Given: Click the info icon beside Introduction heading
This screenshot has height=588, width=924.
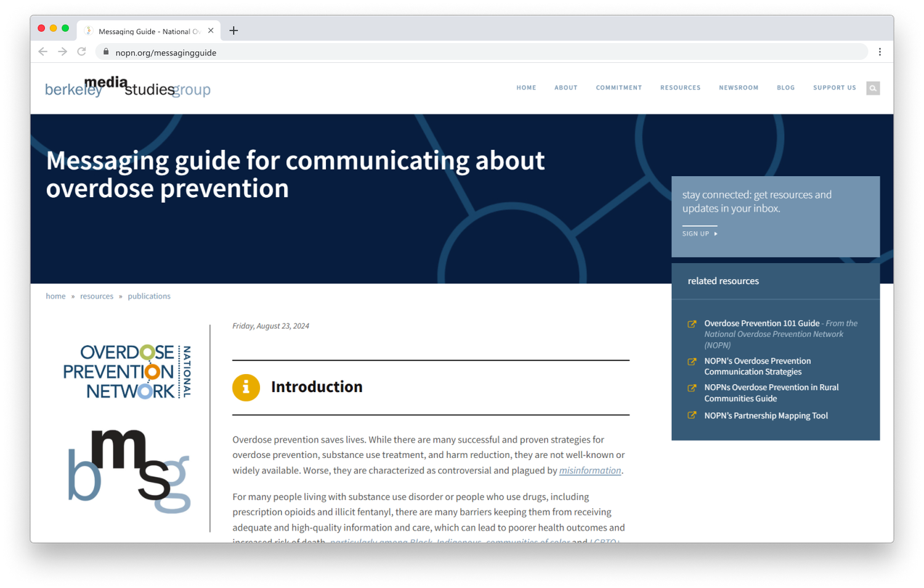Looking at the screenshot, I should tap(246, 387).
